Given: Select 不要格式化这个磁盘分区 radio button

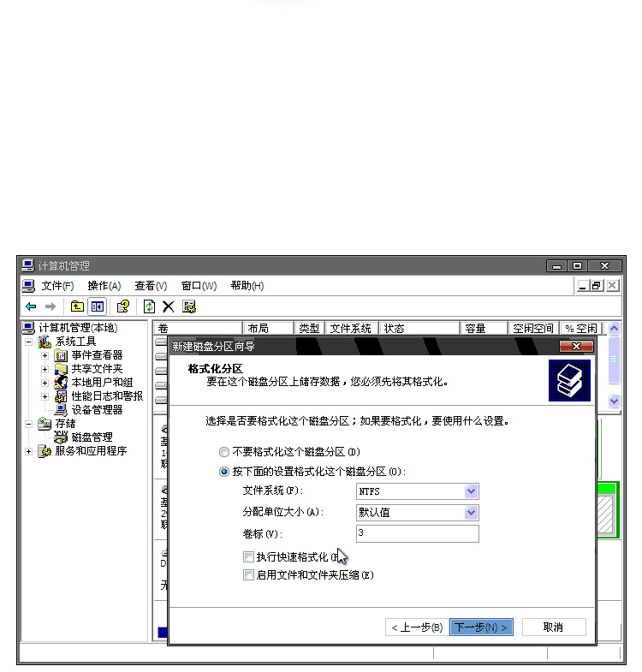Looking at the screenshot, I should coord(224,452).
